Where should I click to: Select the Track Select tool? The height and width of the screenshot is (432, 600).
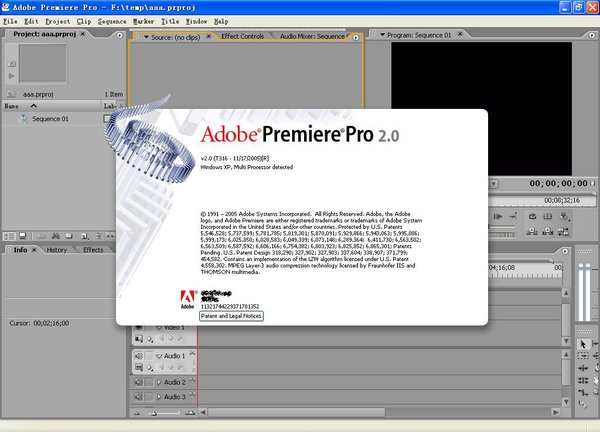tap(583, 356)
